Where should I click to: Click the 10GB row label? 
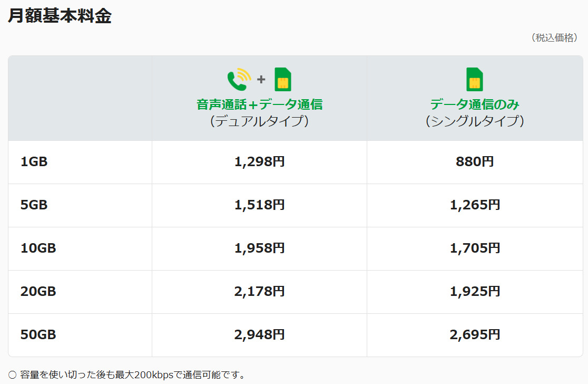(x=38, y=248)
